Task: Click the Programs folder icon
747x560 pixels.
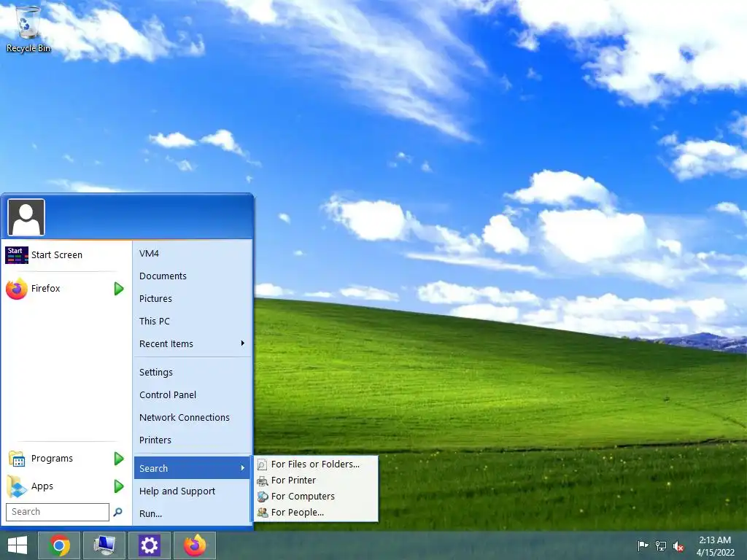Action: [x=17, y=459]
